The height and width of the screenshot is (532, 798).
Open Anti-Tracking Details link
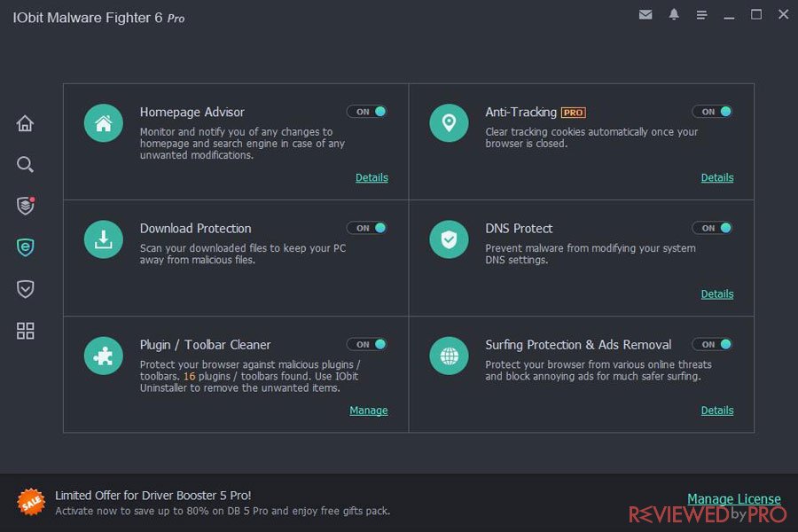(717, 177)
